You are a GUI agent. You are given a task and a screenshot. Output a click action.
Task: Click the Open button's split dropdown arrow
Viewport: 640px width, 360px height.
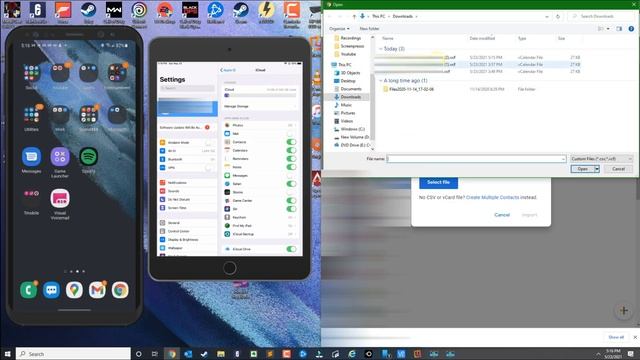point(597,169)
